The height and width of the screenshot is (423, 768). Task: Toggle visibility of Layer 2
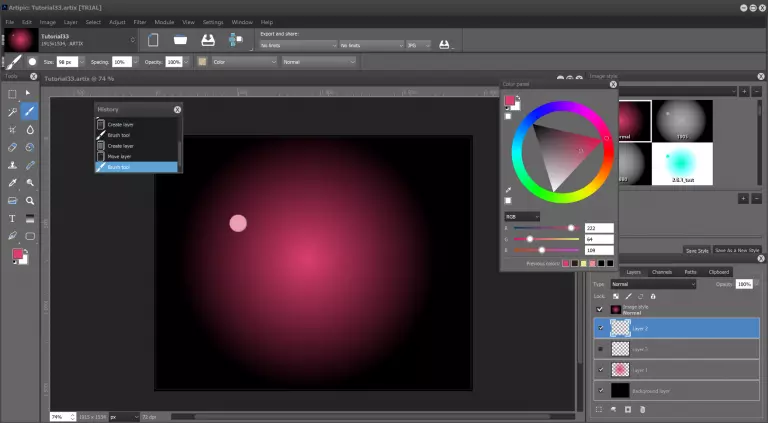(x=600, y=328)
